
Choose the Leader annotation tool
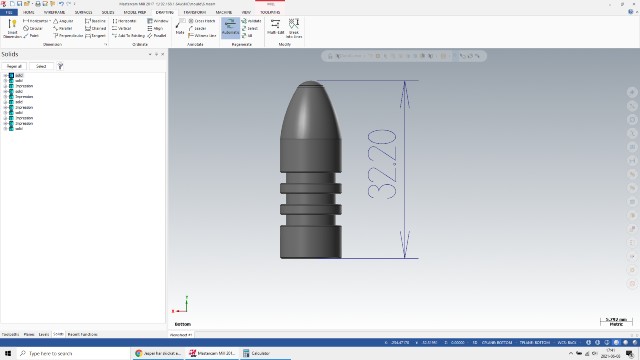tap(197, 29)
